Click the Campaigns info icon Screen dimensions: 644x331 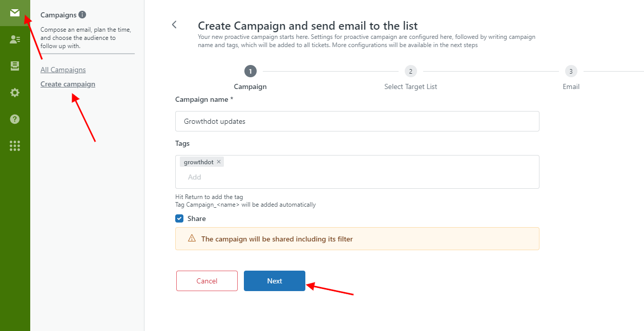tap(82, 15)
